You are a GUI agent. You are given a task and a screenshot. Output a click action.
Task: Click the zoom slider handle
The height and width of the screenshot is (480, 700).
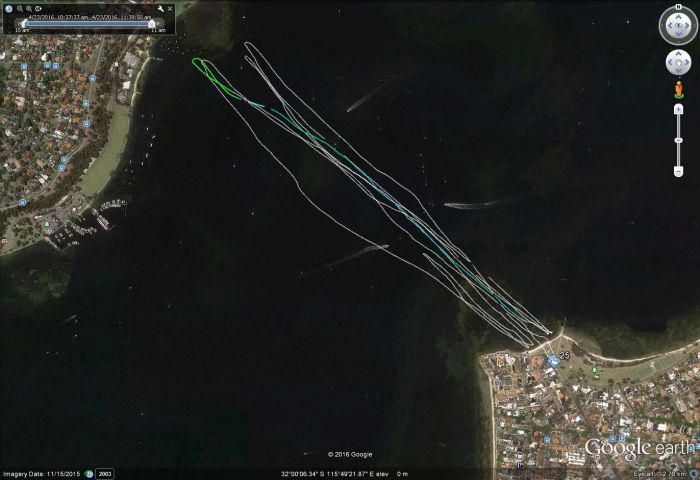678,140
